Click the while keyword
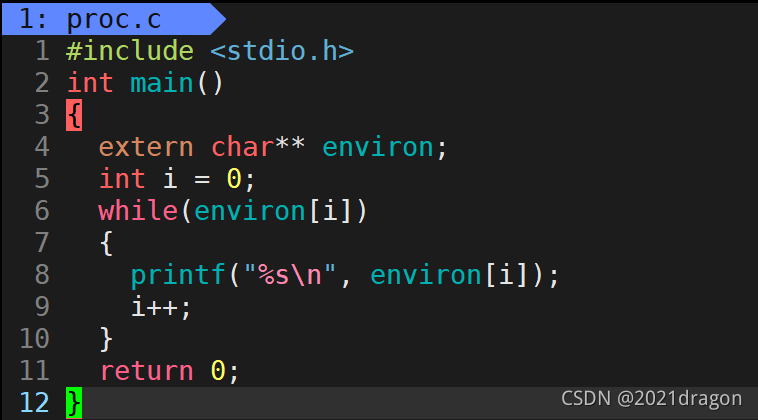The image size is (758, 420). click(138, 211)
